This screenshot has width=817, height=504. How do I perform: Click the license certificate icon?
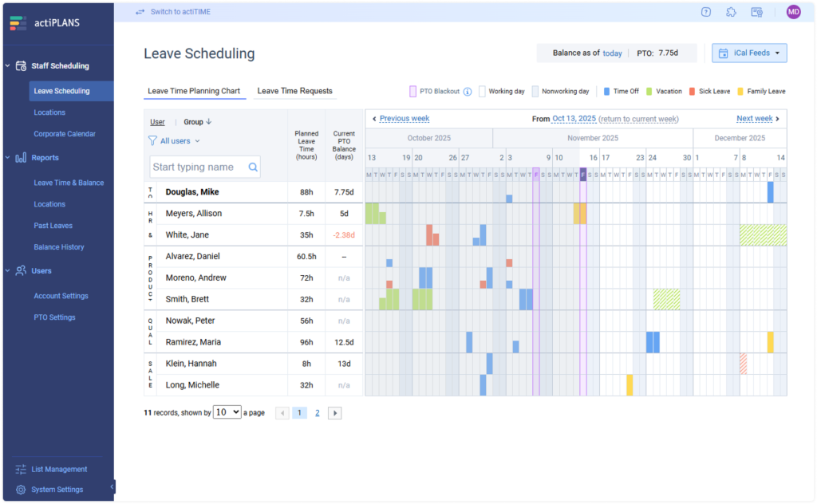click(x=756, y=12)
